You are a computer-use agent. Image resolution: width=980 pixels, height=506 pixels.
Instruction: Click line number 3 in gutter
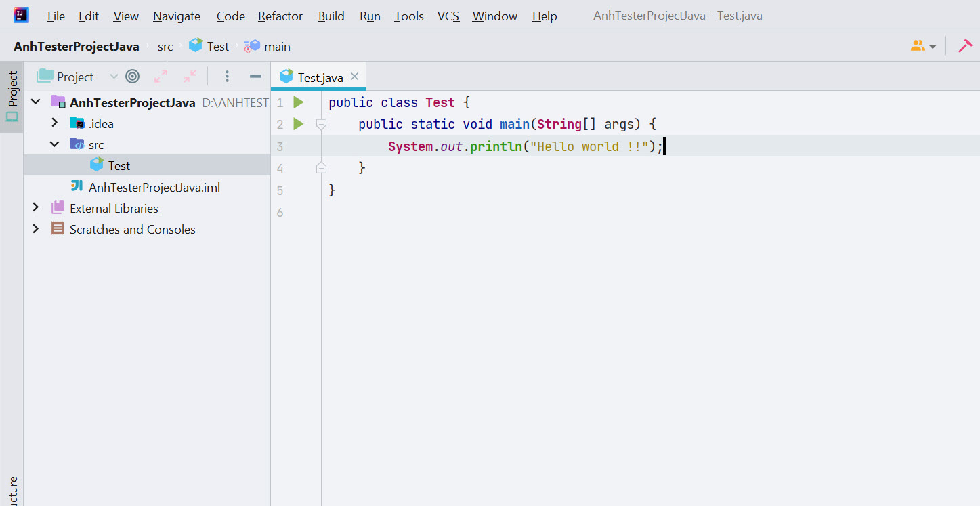280,146
